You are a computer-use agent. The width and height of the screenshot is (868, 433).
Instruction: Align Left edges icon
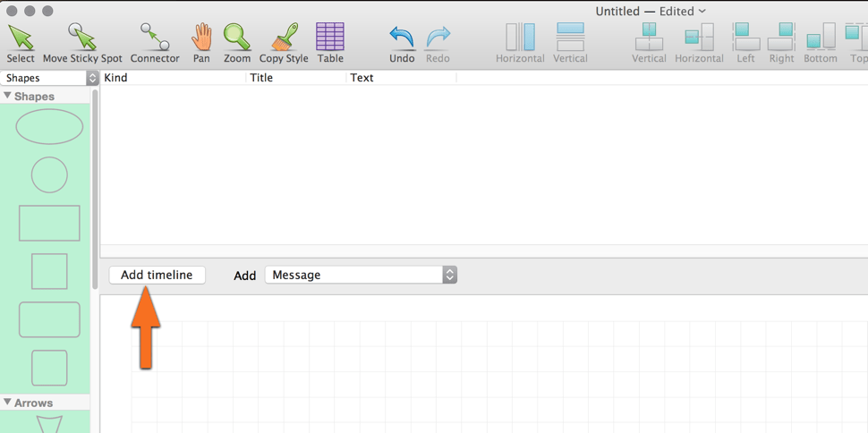click(745, 43)
